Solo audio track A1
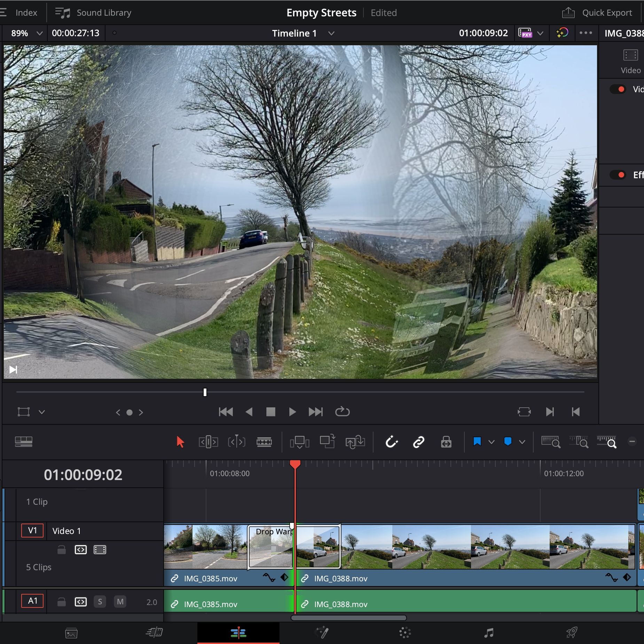Viewport: 644px width, 644px height. [x=100, y=602]
